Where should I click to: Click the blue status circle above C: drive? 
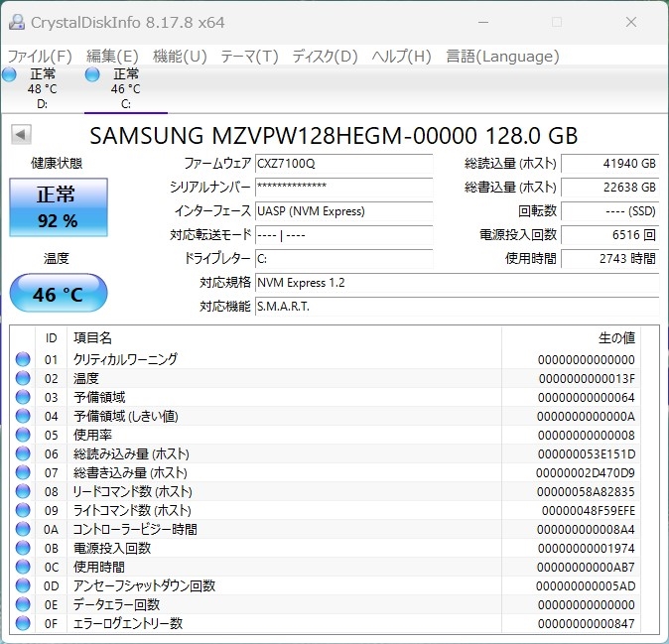coord(92,74)
